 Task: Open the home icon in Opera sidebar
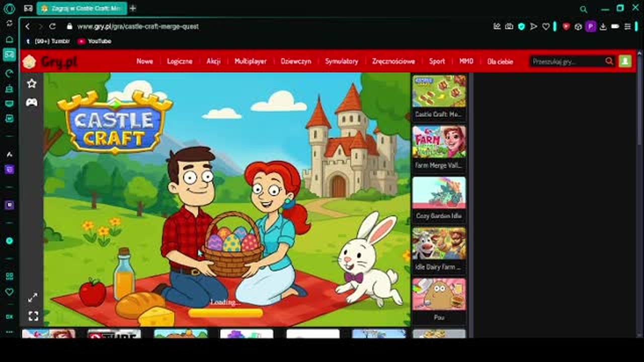pos(9,40)
